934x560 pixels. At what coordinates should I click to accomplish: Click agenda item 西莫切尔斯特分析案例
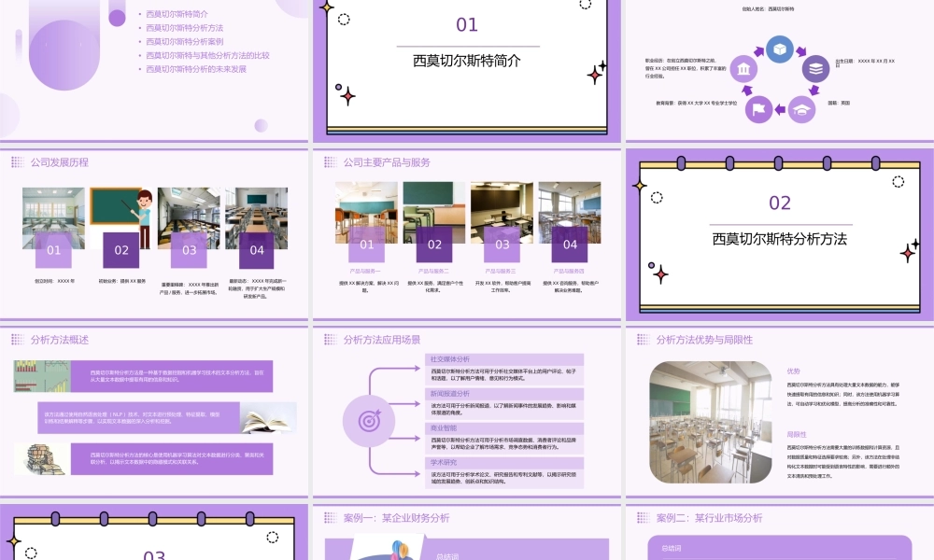tap(185, 41)
